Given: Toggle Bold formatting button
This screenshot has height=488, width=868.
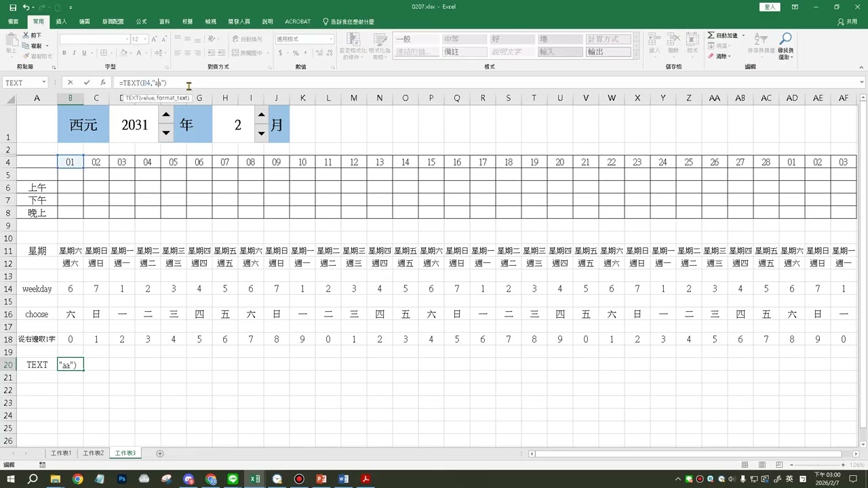Looking at the screenshot, I should [x=65, y=53].
